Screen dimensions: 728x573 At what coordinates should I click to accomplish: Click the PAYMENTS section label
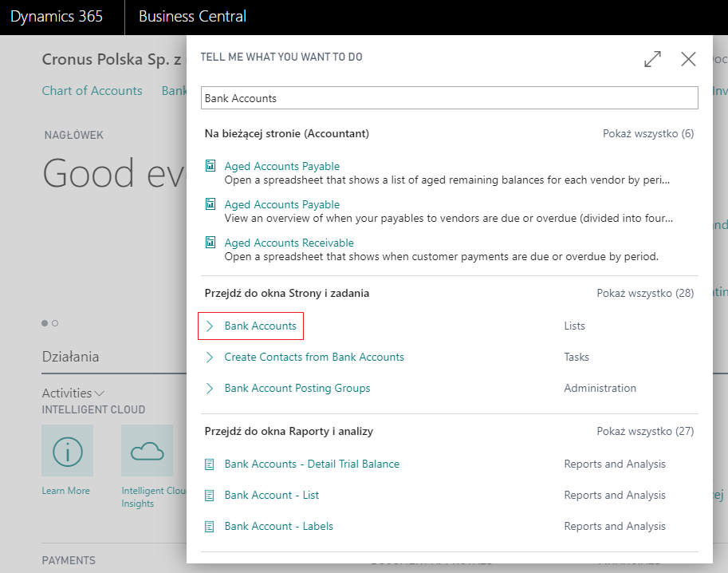click(69, 560)
